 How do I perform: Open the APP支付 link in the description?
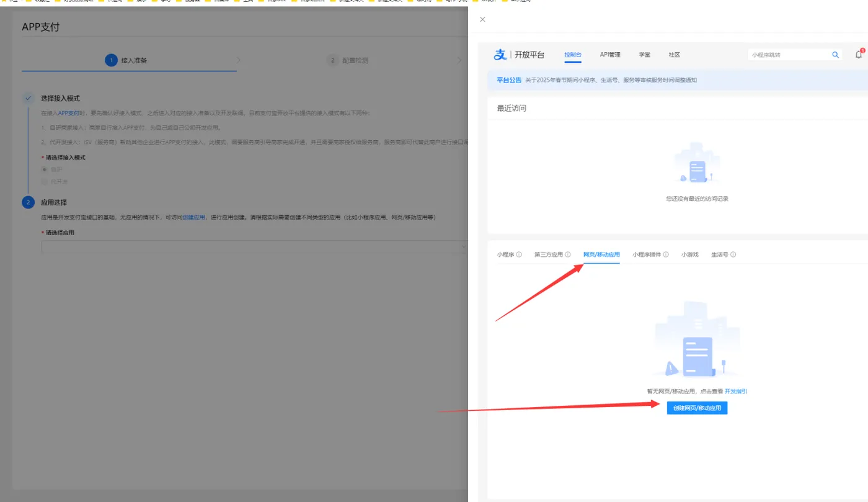tap(69, 114)
